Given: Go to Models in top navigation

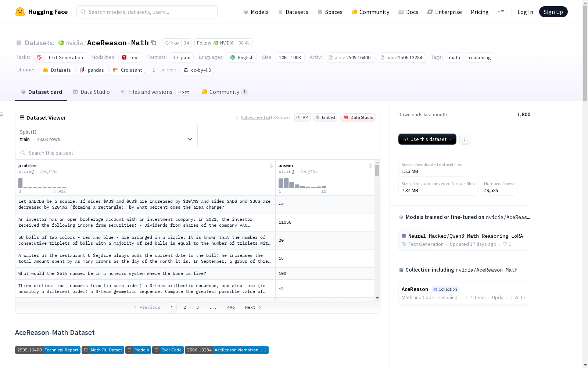Looking at the screenshot, I should tap(256, 12).
